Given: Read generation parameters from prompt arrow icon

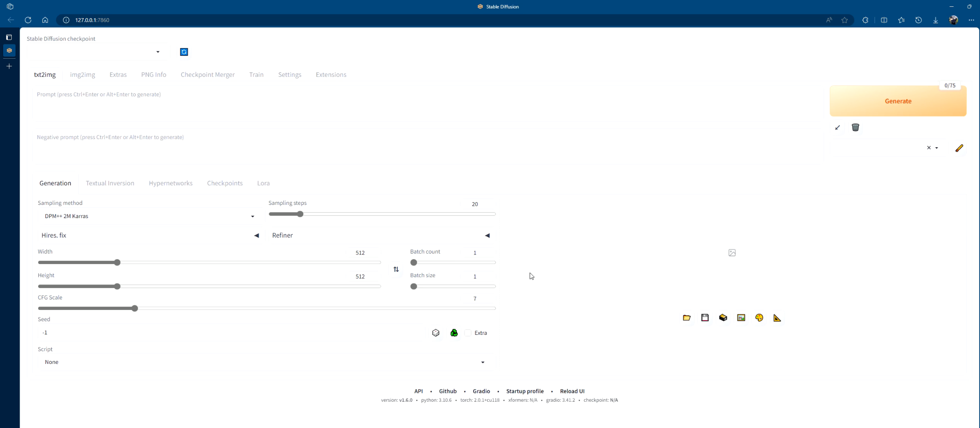Looking at the screenshot, I should [837, 128].
